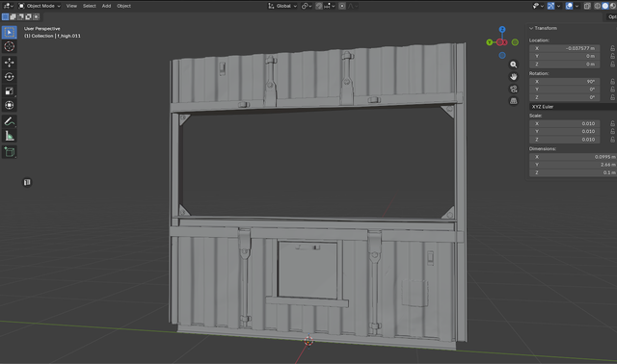This screenshot has height=364, width=617.
Task: Open overlays options dropdown arrow
Action: 577,6
